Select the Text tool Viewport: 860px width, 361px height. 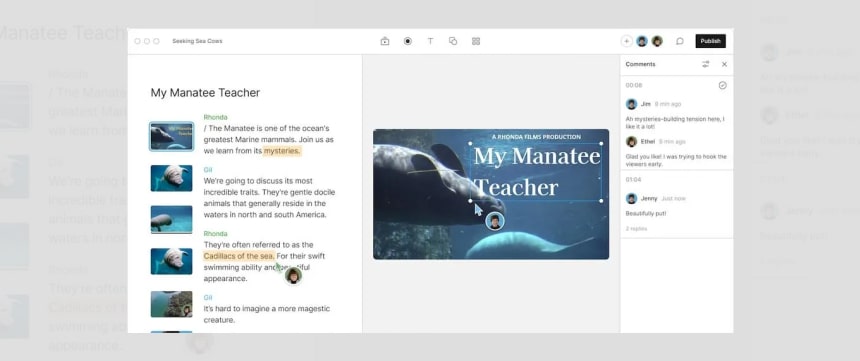(x=430, y=41)
